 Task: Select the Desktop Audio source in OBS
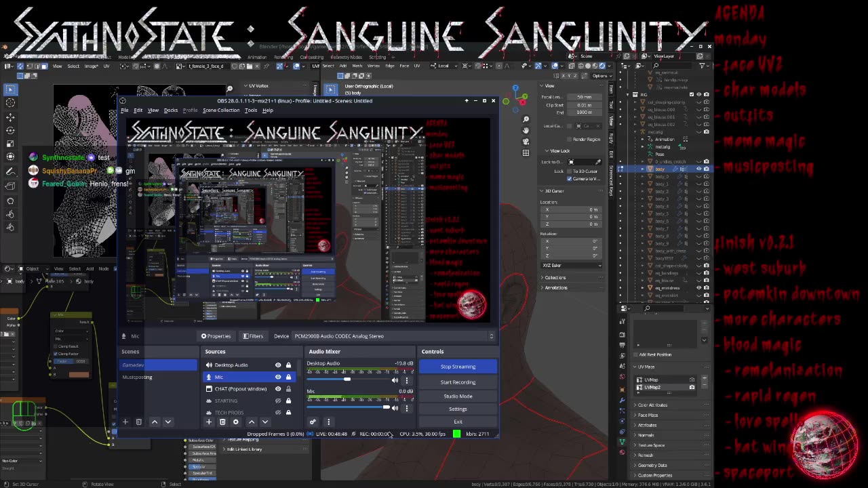point(231,365)
